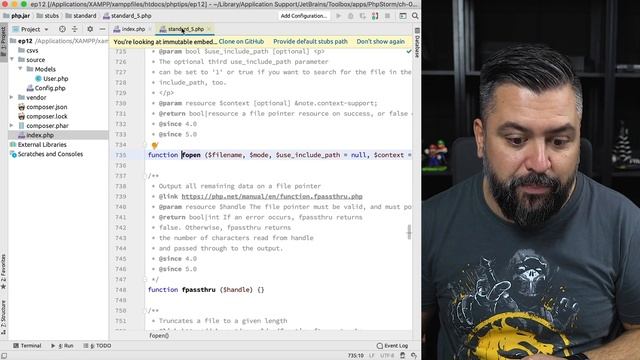Click the Search Everywhere magnifier icon

pyautogui.click(x=415, y=16)
